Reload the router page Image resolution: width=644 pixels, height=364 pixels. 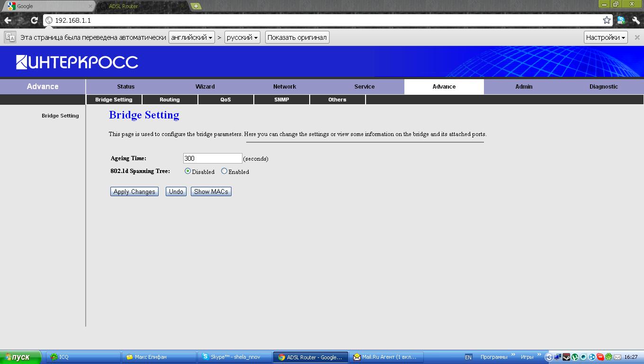(34, 20)
